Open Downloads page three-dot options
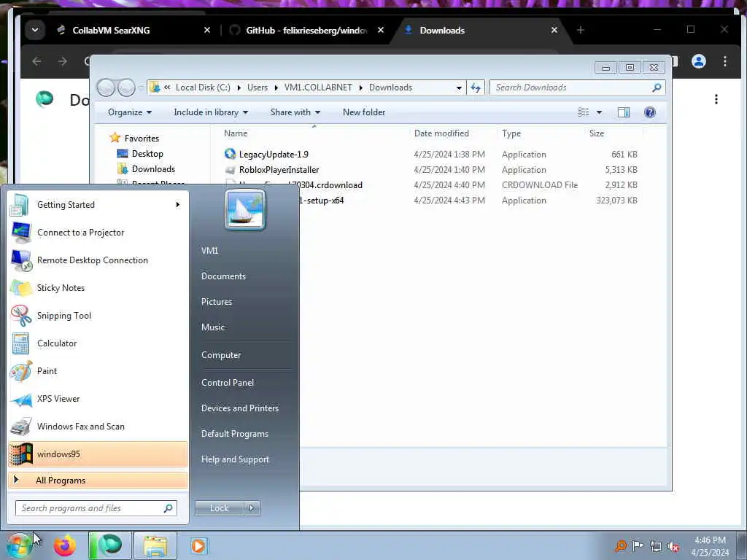This screenshot has width=747, height=560. [716, 99]
